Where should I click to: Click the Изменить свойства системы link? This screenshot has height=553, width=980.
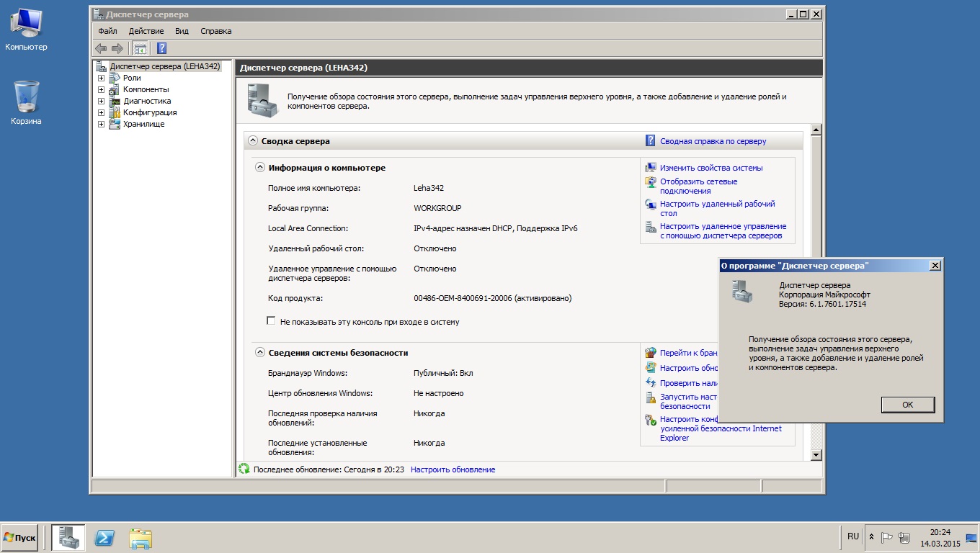710,168
